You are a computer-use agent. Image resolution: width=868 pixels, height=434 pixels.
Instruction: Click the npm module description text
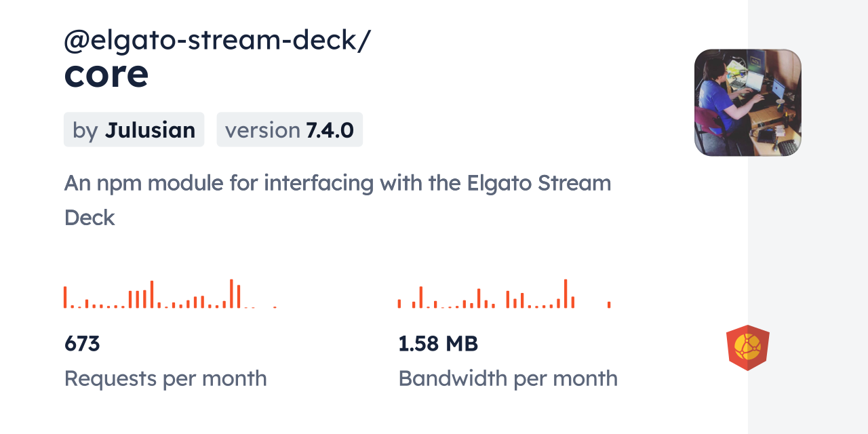(x=337, y=184)
